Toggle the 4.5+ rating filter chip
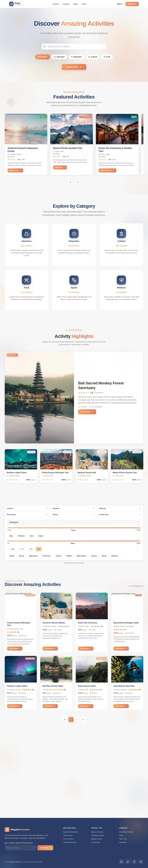This screenshot has width=148, height=868. (x=12, y=549)
